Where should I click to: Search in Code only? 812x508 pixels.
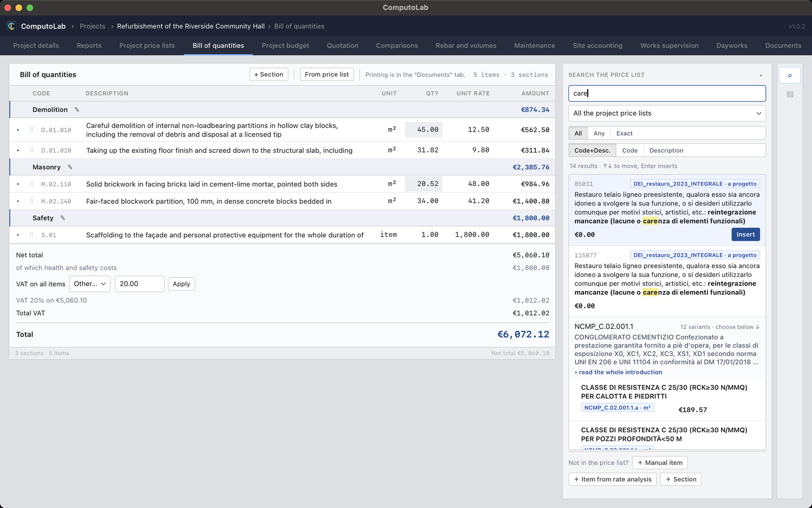tap(630, 150)
